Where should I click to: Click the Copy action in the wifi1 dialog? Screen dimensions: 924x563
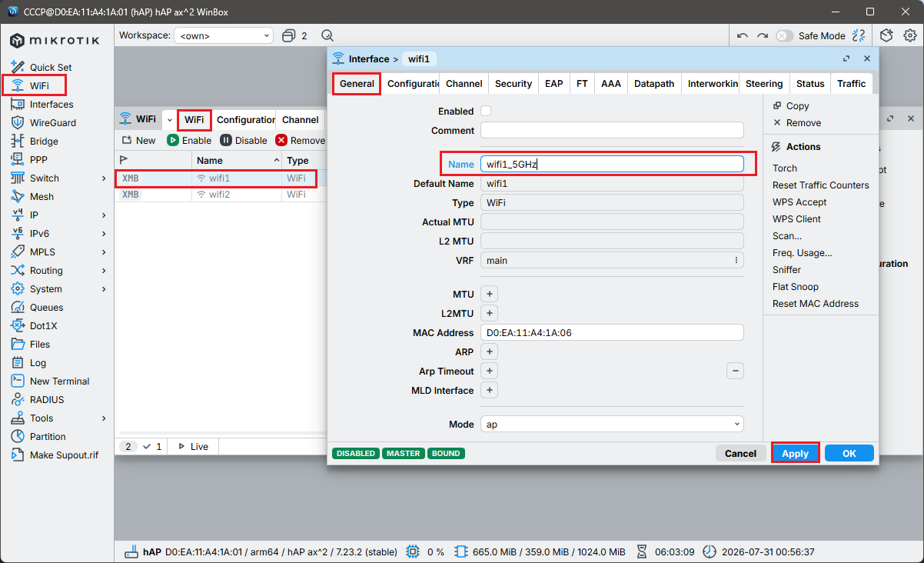790,106
